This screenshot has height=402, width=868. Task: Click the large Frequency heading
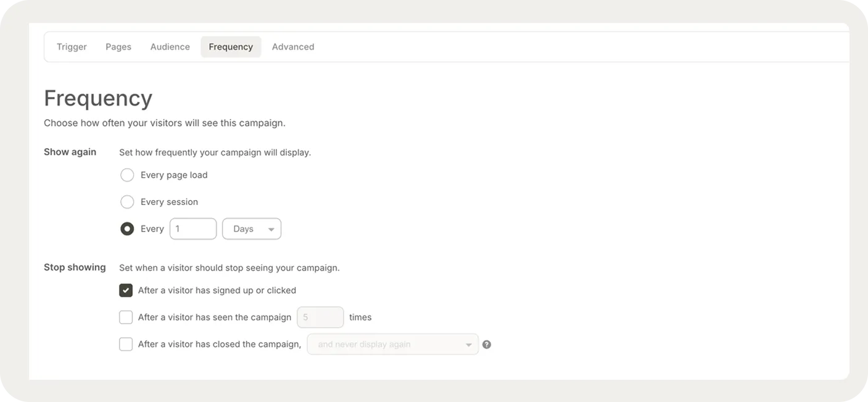(98, 99)
